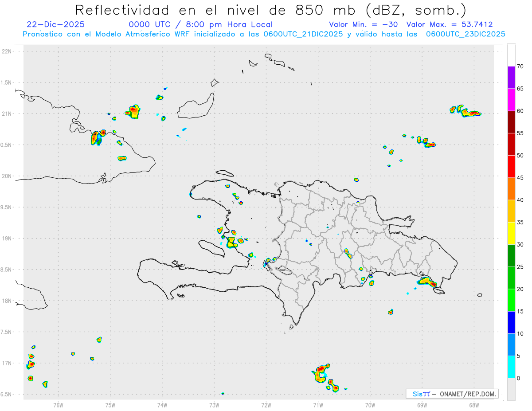532x411 pixels.
Task: Click the '25' label on the colorbar
Action: [520, 267]
